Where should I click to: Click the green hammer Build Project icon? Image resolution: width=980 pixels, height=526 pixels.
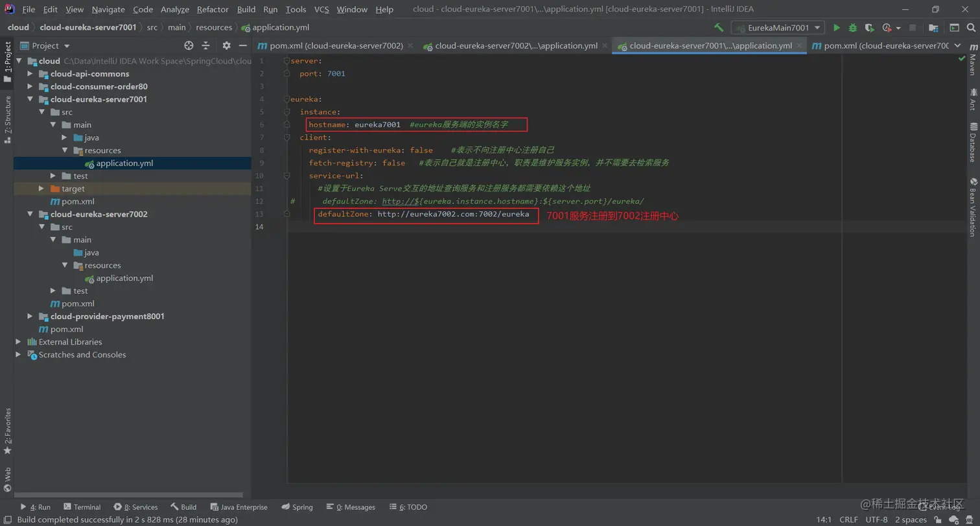[x=719, y=28]
